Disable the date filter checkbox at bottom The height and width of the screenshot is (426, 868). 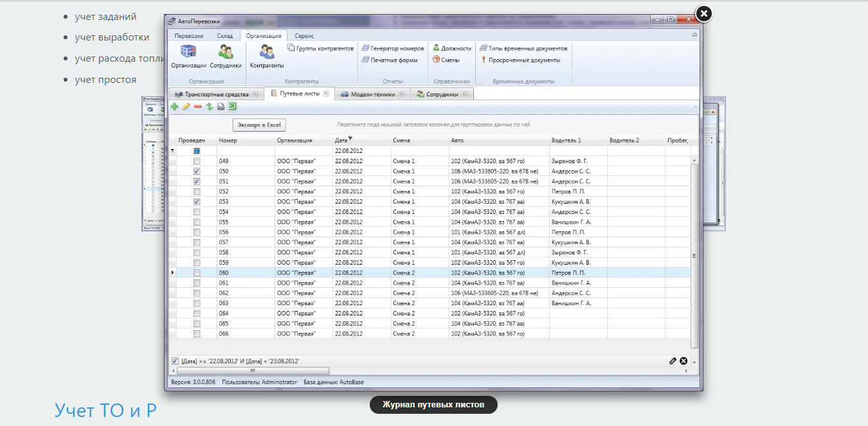click(x=176, y=361)
